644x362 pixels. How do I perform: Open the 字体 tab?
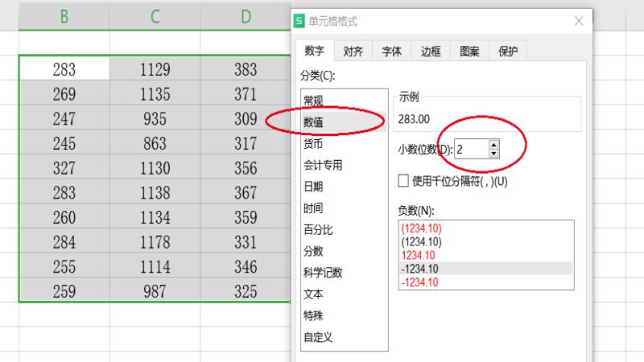pyautogui.click(x=391, y=51)
